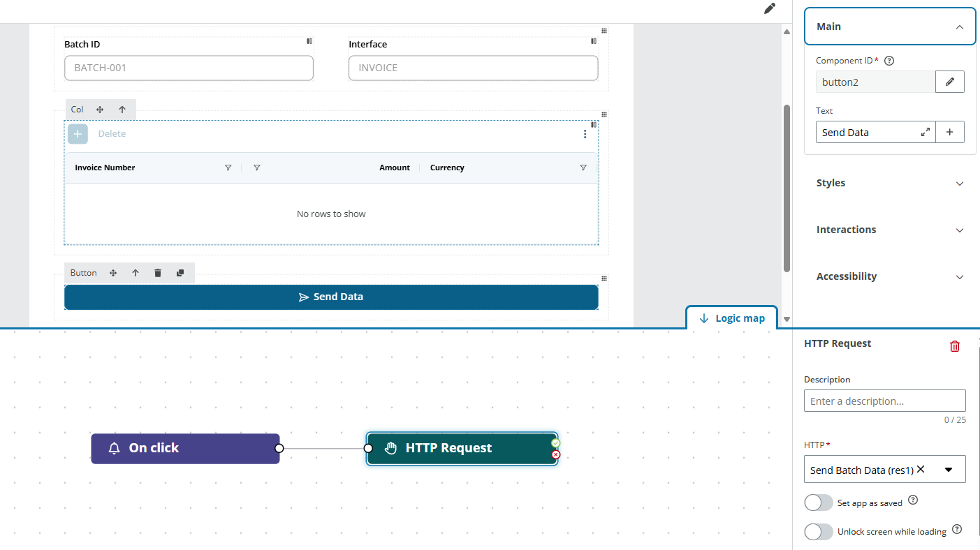Open the HTTP resource dropdown arrow
980x550 pixels.
coord(948,470)
